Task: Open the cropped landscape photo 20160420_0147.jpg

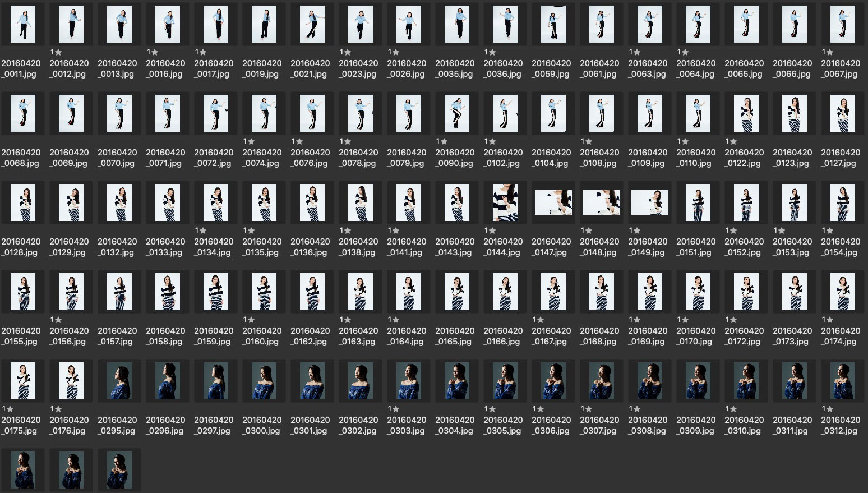Action: 553,202
